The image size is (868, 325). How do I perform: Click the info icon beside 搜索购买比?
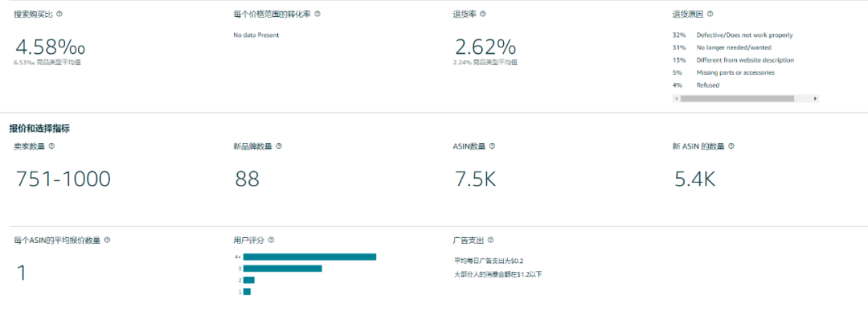tap(59, 14)
